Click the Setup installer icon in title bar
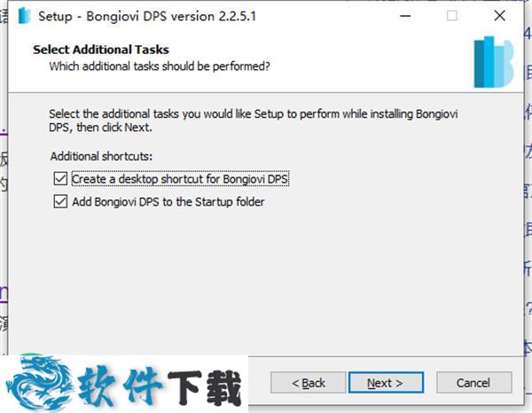The height and width of the screenshot is (413, 532). [24, 16]
